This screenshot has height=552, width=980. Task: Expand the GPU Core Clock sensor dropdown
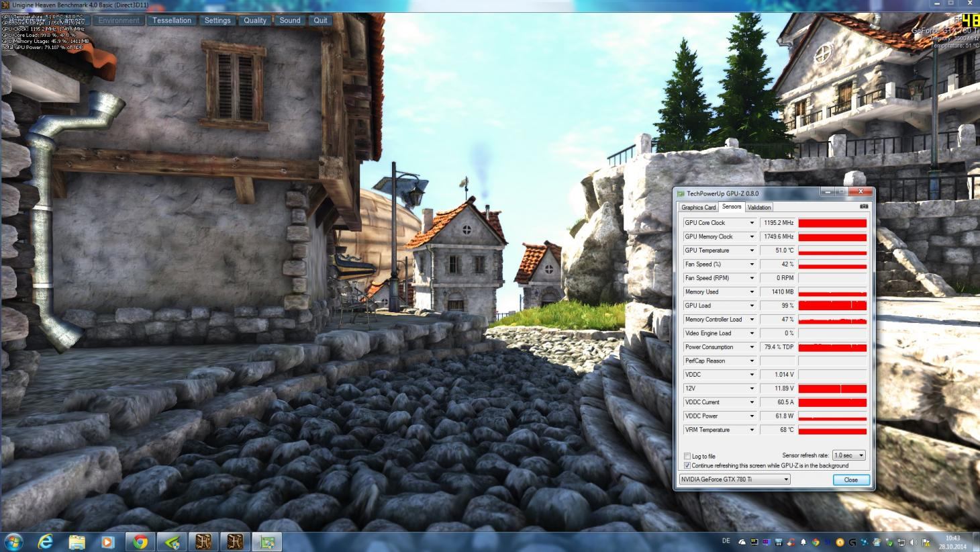point(752,223)
